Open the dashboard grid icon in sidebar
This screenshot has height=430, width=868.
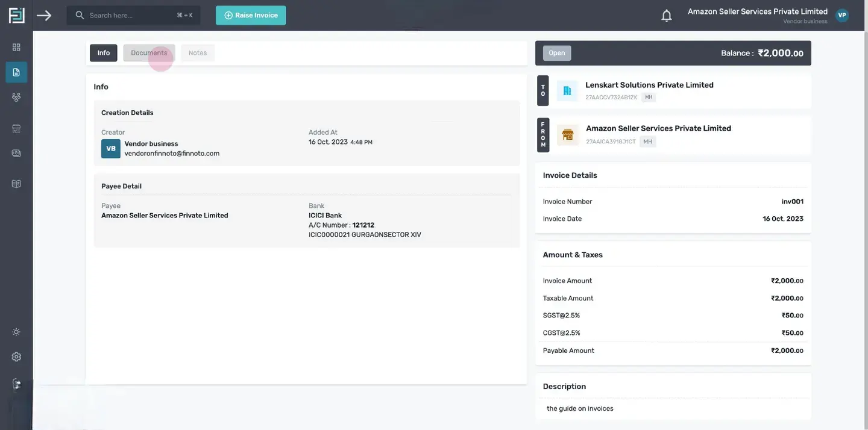(x=16, y=47)
